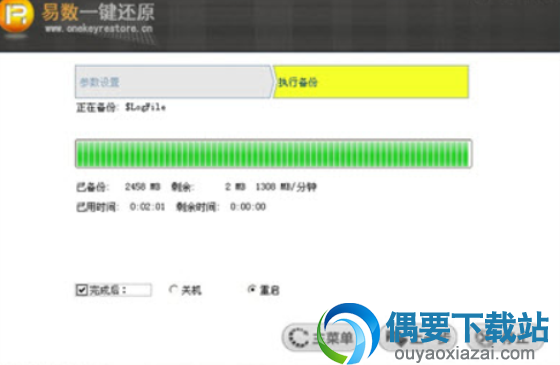The image size is (560, 365).
Task: Click the 已备份 2458 MB readout
Action: [x=118, y=187]
